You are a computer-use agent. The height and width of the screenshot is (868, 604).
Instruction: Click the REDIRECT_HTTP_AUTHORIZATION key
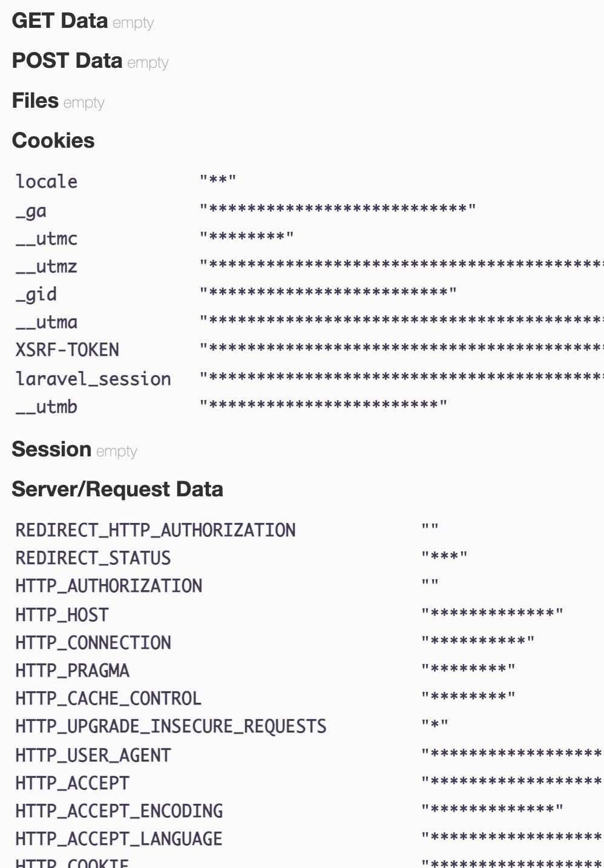156,530
